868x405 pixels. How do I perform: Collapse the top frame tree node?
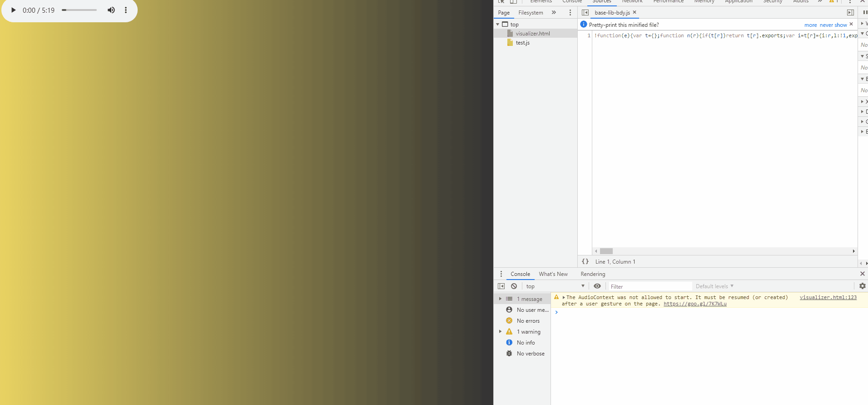(x=498, y=25)
